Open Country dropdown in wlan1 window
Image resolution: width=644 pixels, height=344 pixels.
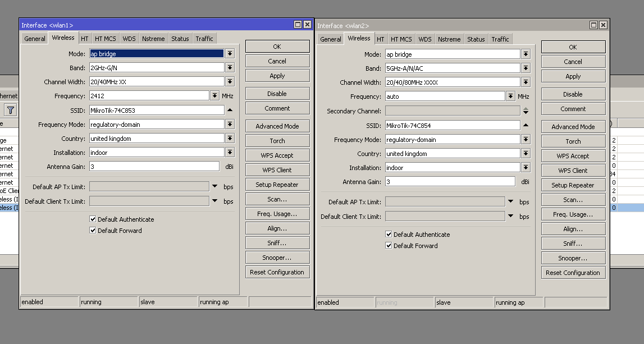[x=230, y=139]
